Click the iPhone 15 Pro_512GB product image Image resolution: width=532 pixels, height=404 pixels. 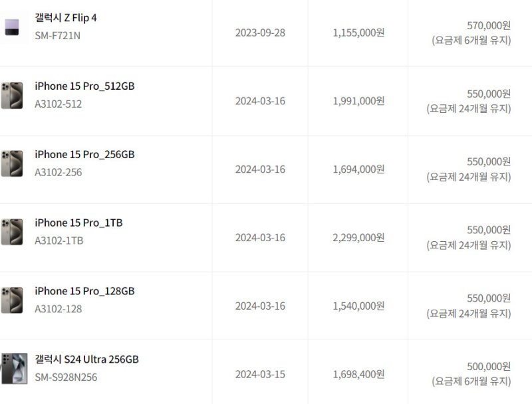coord(12,96)
